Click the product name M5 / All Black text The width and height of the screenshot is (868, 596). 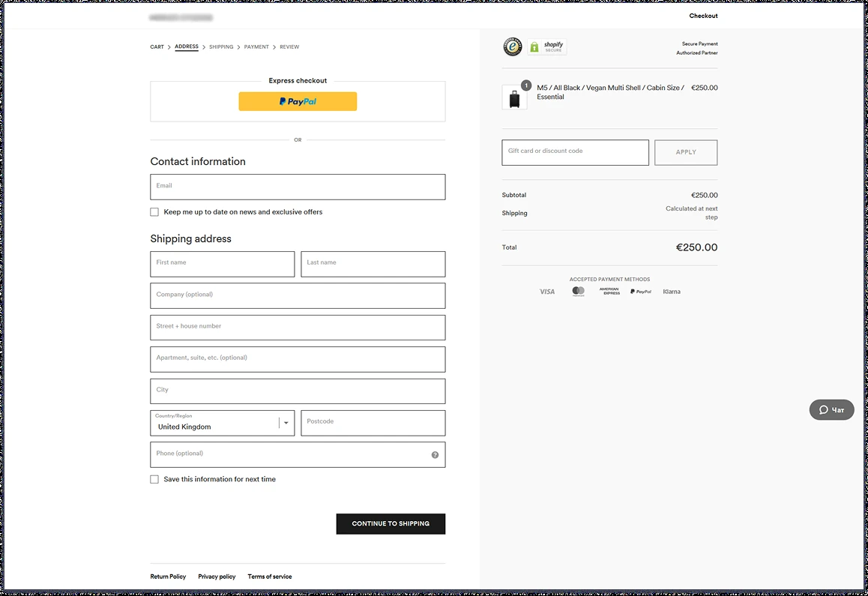(x=611, y=92)
